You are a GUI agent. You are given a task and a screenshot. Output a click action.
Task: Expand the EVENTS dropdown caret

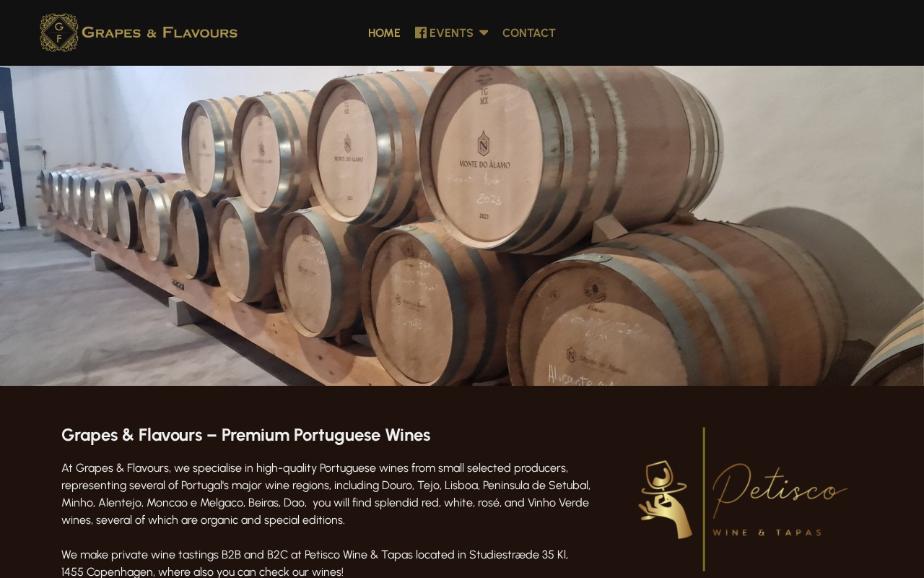point(484,33)
